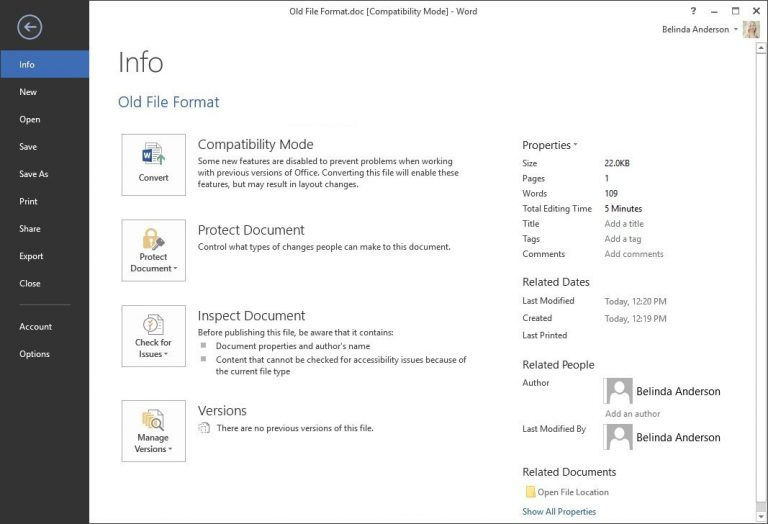Click the Words count value 109
Screen dimensions: 768x524
coord(611,193)
